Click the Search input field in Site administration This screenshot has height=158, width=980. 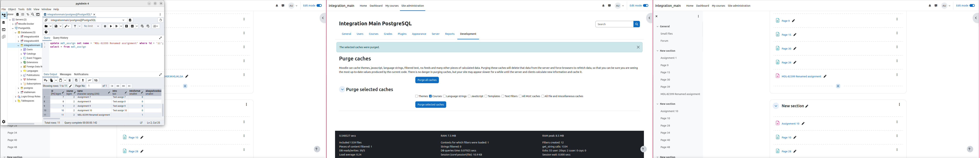tap(614, 24)
